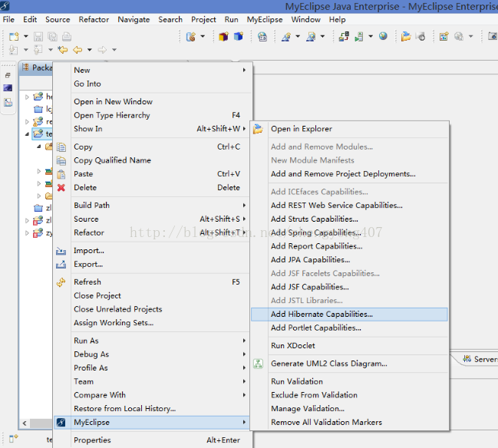
Task: Open the run server dropdown arrow
Action: click(371, 37)
